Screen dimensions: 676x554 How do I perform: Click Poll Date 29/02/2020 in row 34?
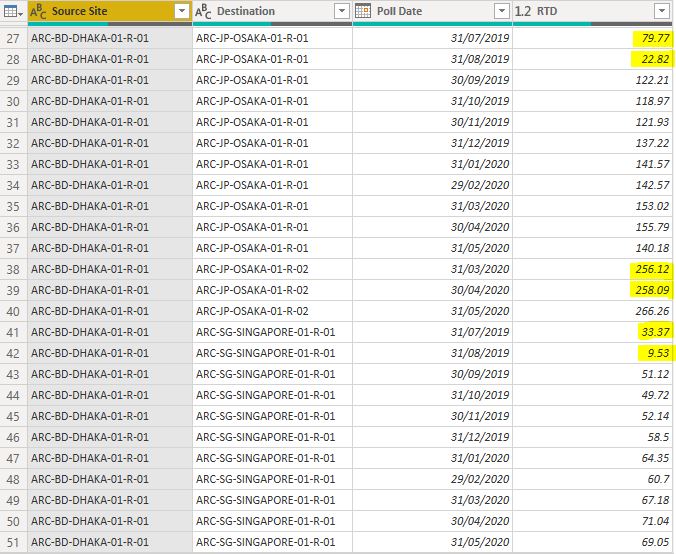point(480,185)
